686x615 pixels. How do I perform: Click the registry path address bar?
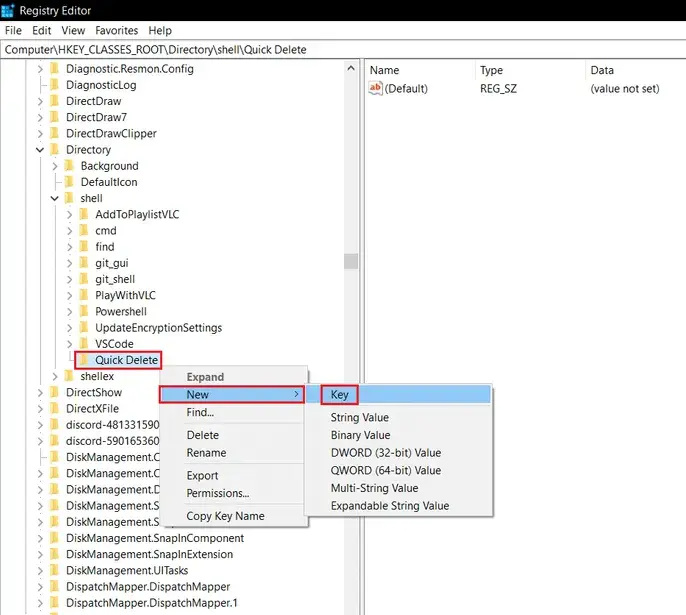click(x=343, y=49)
